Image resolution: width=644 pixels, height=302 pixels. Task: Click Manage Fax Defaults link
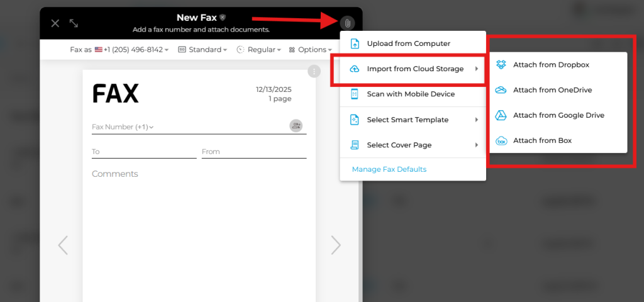pos(389,169)
